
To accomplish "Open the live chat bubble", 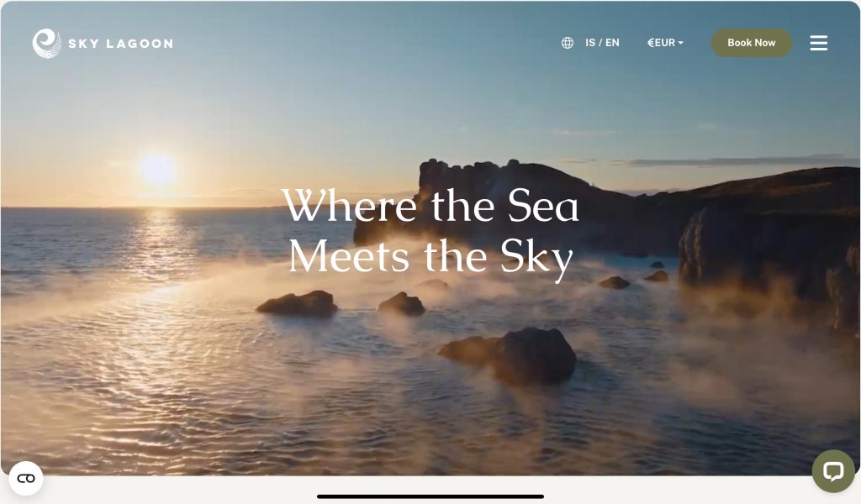I will (x=833, y=470).
